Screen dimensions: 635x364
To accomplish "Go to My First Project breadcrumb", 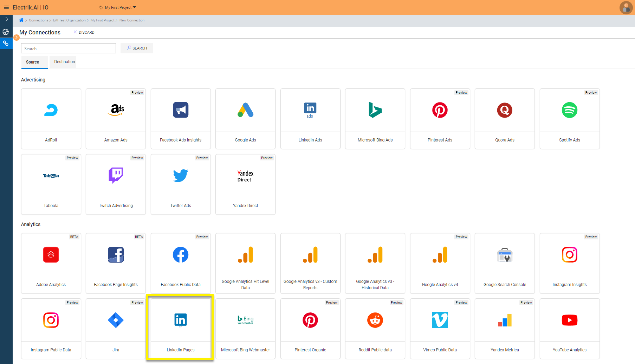I will coord(102,20).
